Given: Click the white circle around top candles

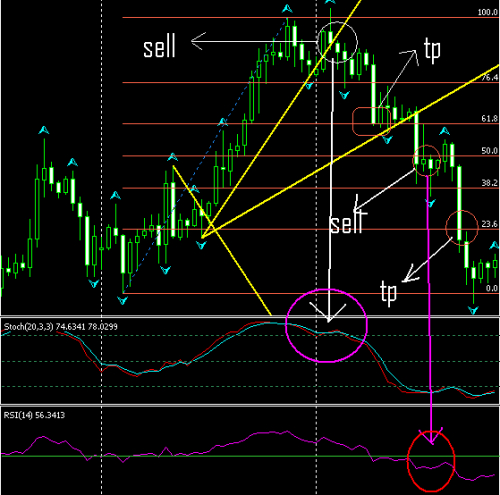Looking at the screenshot, I should pos(337,42).
